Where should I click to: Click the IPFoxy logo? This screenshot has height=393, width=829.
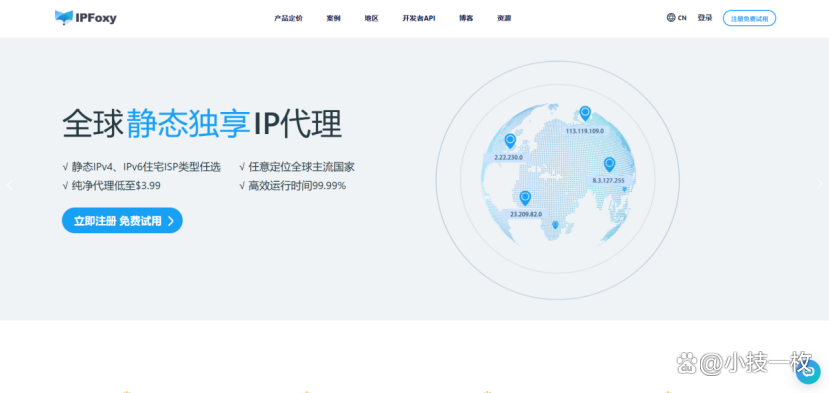point(86,18)
